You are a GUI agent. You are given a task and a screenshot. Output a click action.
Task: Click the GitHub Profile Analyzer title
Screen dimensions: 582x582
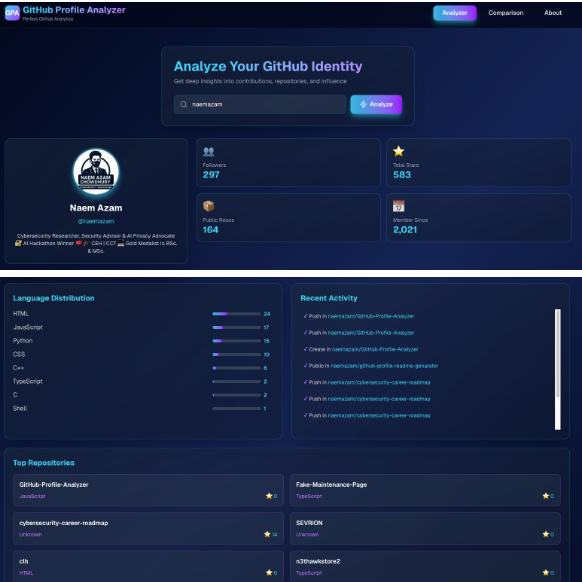coord(74,10)
